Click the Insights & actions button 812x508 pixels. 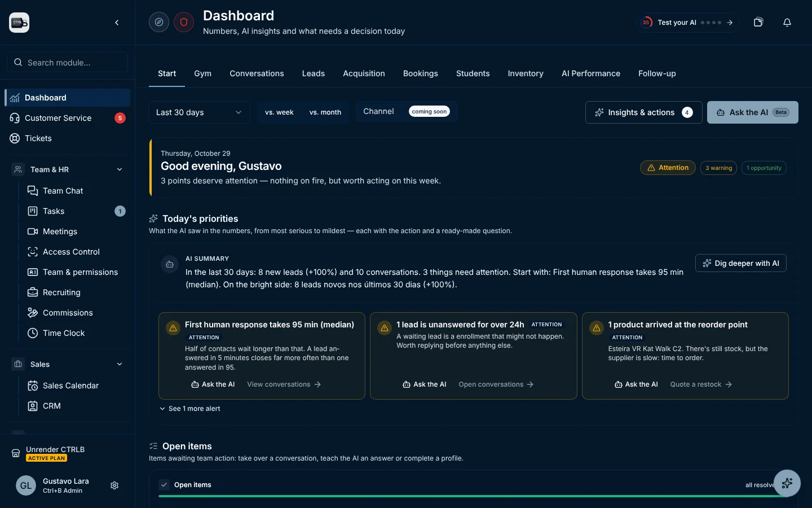tap(643, 112)
